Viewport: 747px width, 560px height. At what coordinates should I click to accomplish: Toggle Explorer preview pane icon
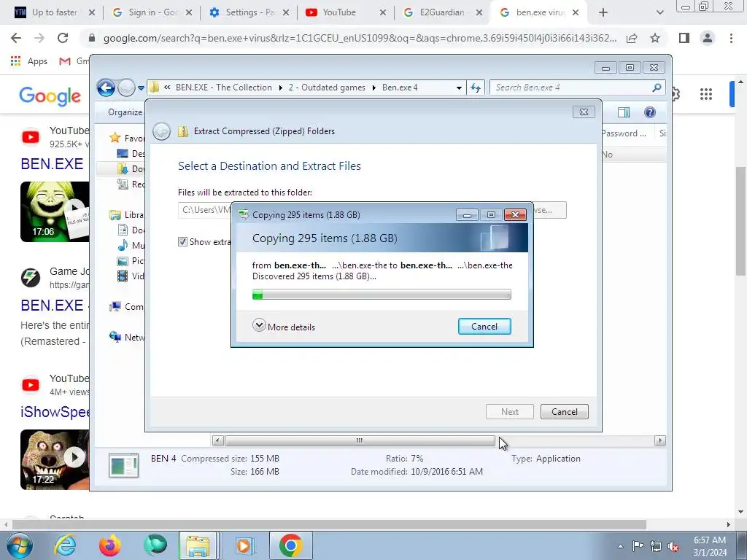click(624, 112)
